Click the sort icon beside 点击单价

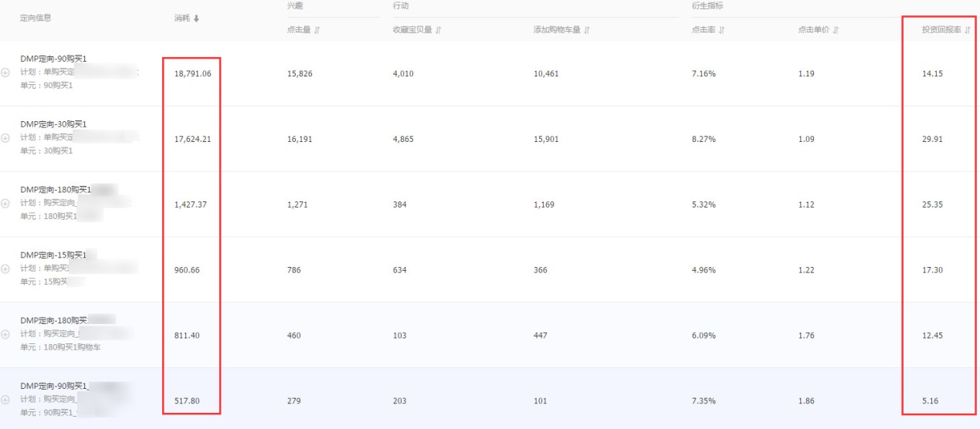[836, 30]
